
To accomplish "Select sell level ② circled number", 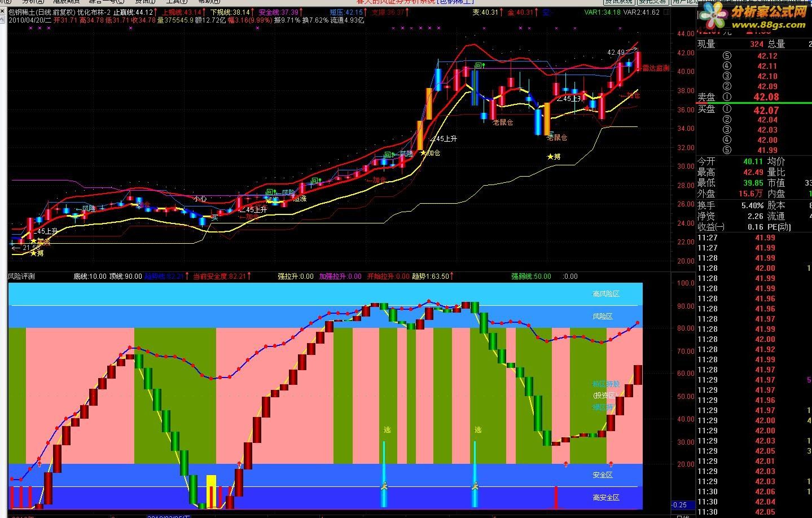I will point(727,86).
